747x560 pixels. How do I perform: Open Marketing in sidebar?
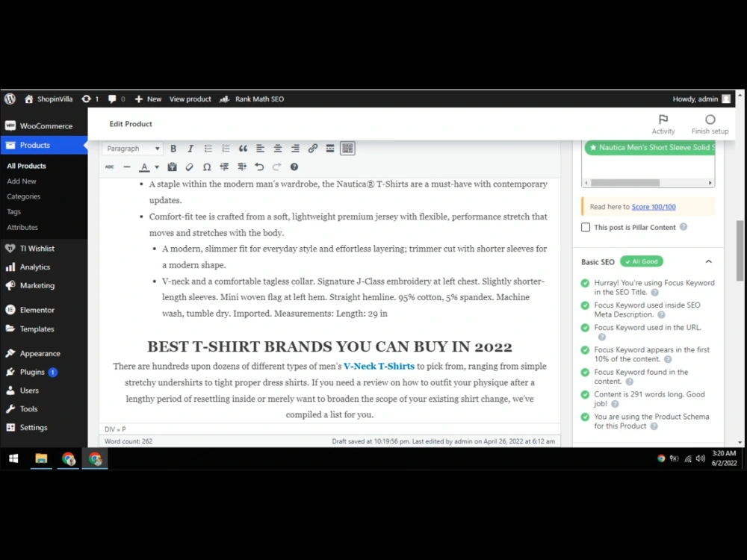click(44, 285)
